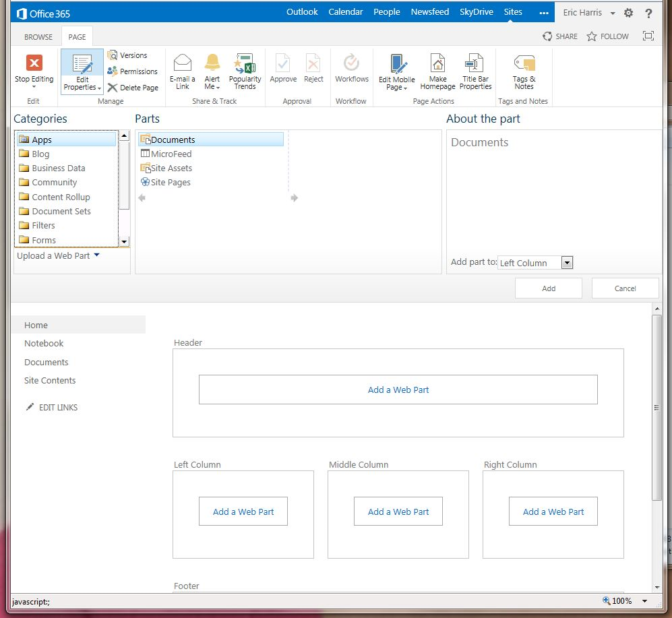Select the MicroFeed part
This screenshot has height=618, width=672.
point(210,154)
